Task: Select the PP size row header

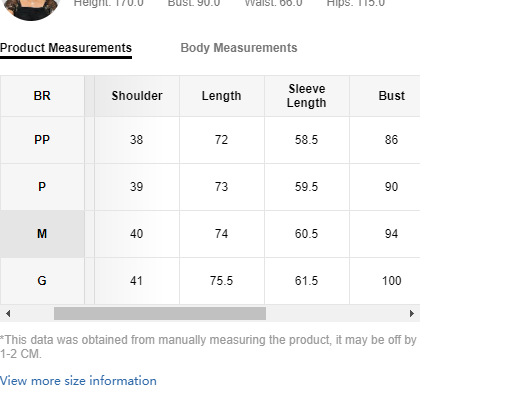Action: coord(42,140)
